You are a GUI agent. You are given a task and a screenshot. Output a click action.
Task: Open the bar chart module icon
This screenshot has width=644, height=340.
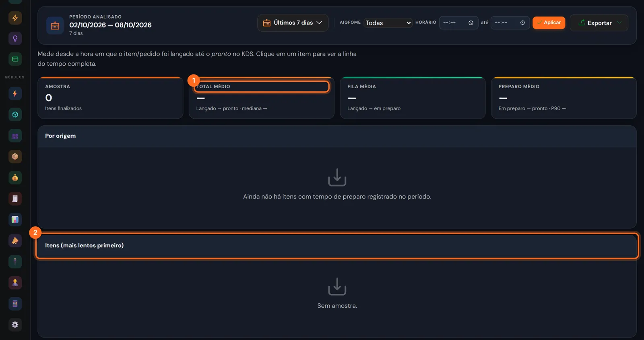pos(15,220)
